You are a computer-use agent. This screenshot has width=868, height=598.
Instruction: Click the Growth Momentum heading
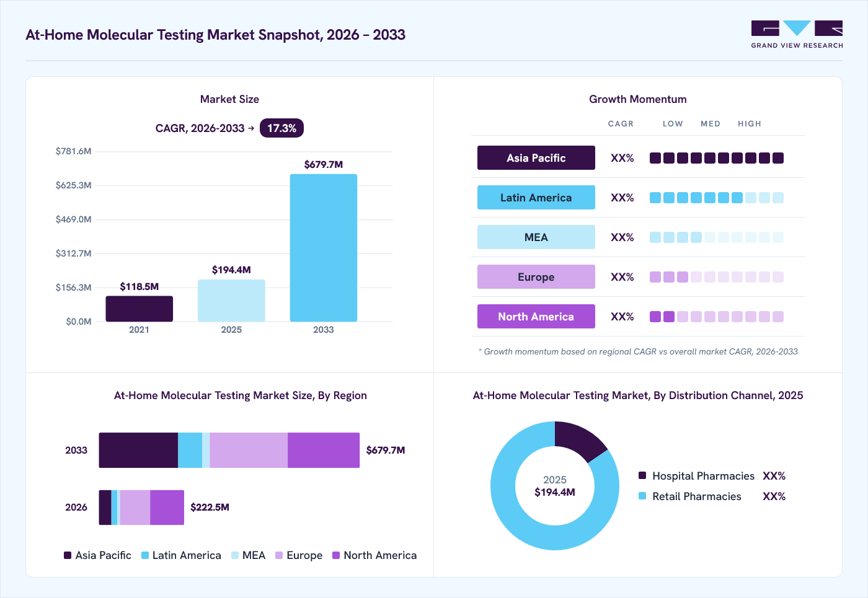click(x=638, y=99)
